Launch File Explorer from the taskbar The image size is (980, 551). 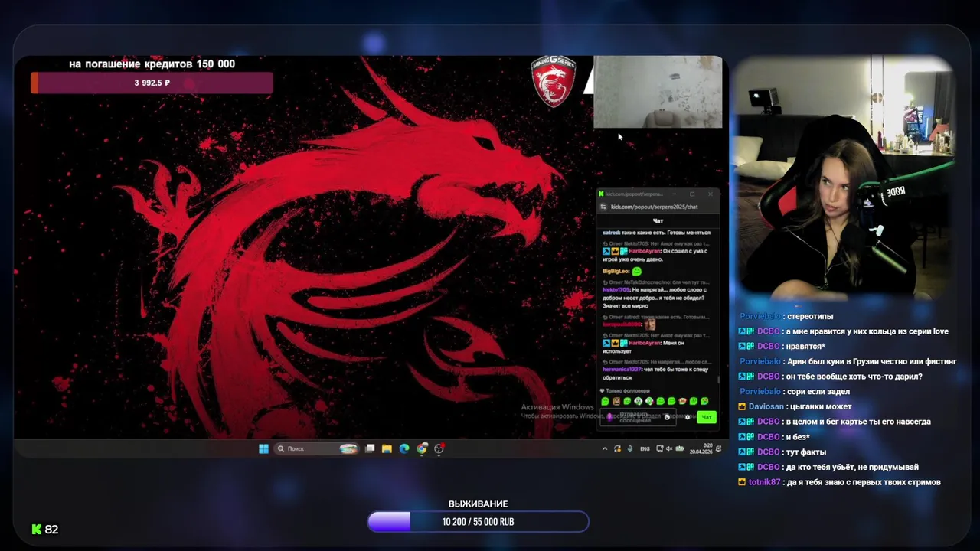[387, 448]
